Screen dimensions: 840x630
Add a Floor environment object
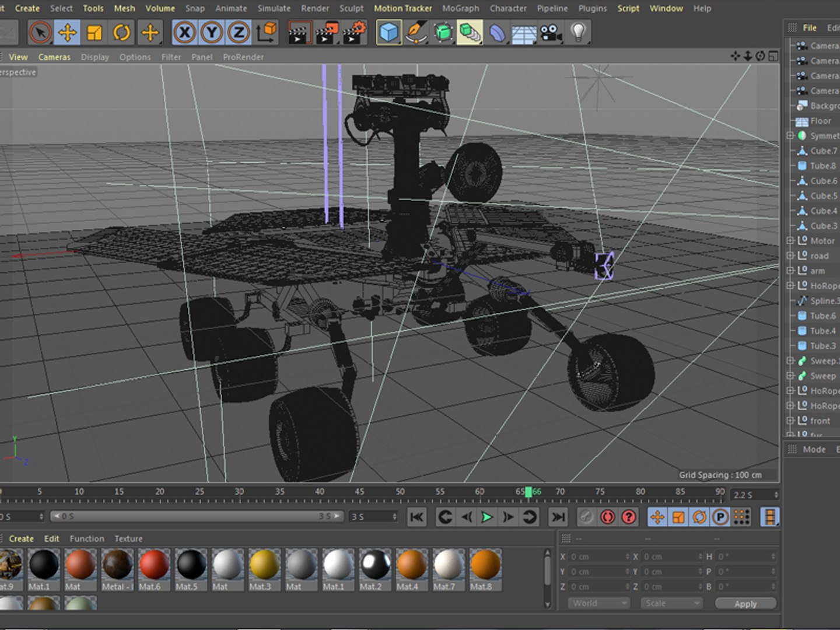click(x=524, y=33)
